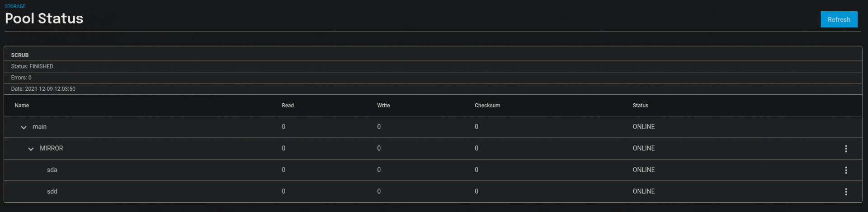Click the Status column header
868x212 pixels.
point(640,106)
